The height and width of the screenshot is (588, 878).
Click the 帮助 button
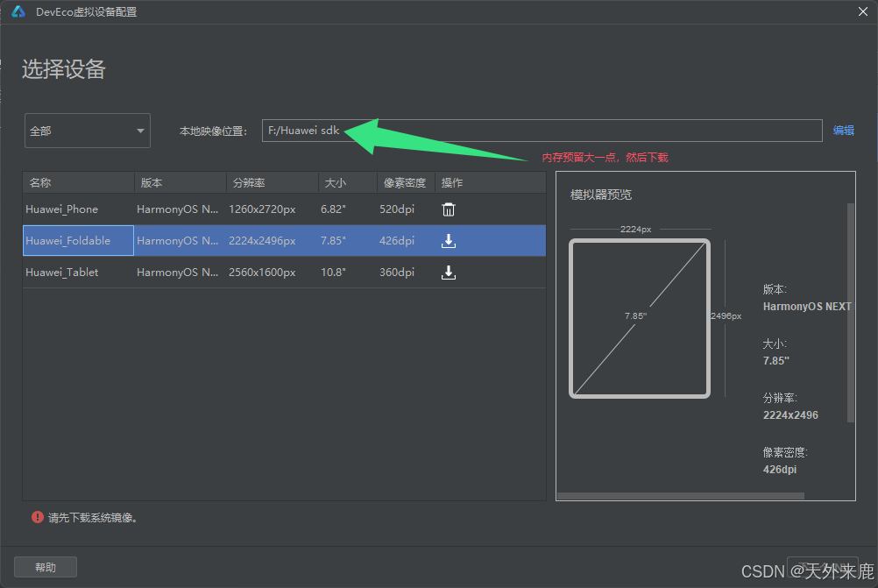[x=46, y=567]
